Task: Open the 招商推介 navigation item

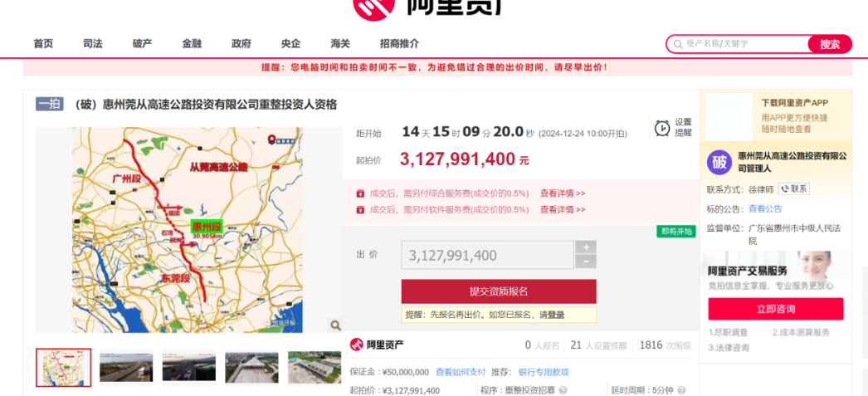Action: tap(400, 44)
